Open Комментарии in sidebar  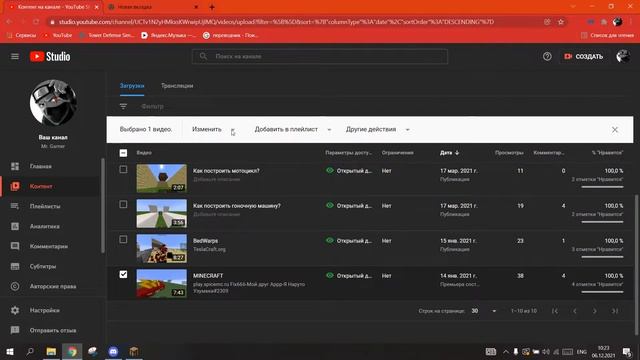pos(49,246)
